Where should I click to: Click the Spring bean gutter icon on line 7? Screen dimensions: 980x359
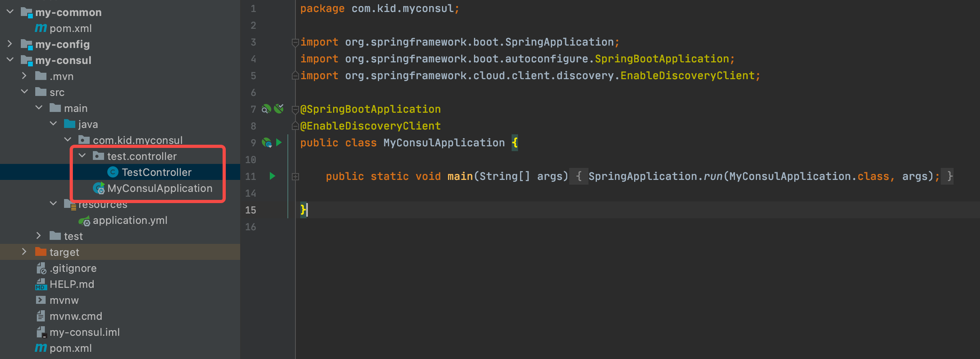266,109
